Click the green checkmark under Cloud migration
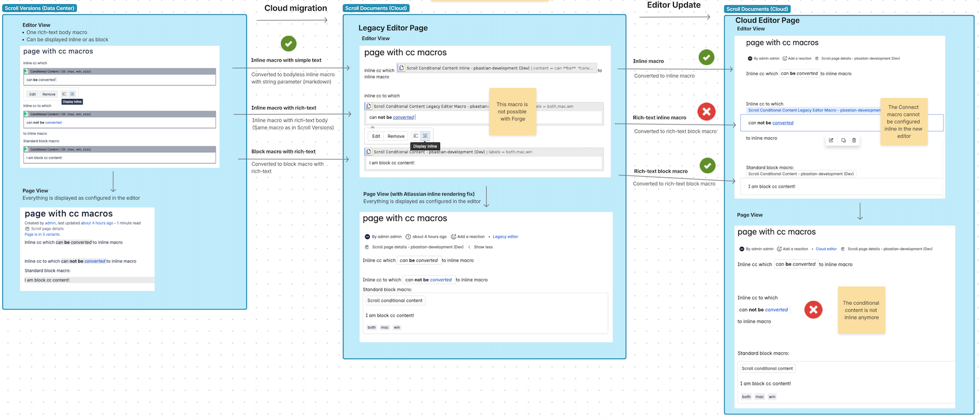The width and height of the screenshot is (980, 420). pos(289,43)
